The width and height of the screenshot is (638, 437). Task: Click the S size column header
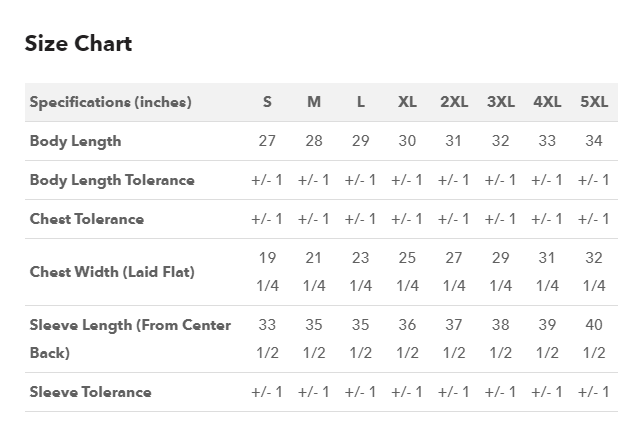click(x=267, y=102)
